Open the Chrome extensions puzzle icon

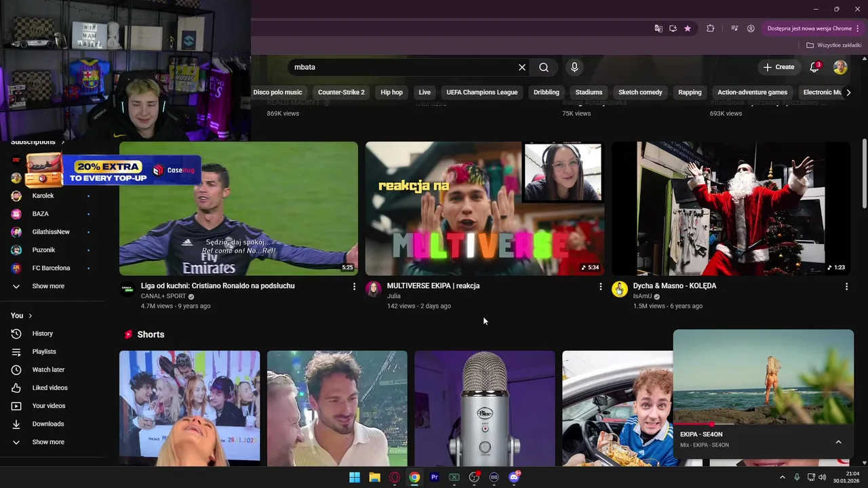click(x=711, y=28)
